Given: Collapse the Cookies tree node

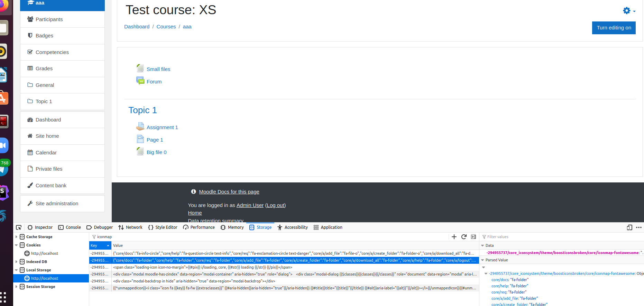Looking at the screenshot, I should click(16, 245).
